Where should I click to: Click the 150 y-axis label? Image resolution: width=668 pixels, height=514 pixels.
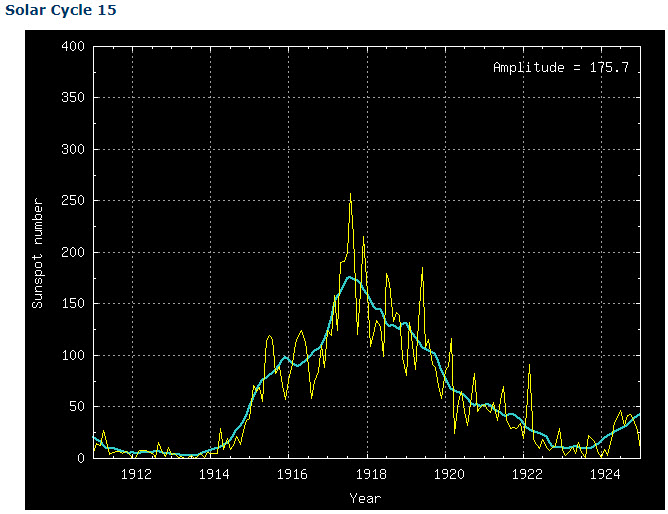[x=73, y=304]
